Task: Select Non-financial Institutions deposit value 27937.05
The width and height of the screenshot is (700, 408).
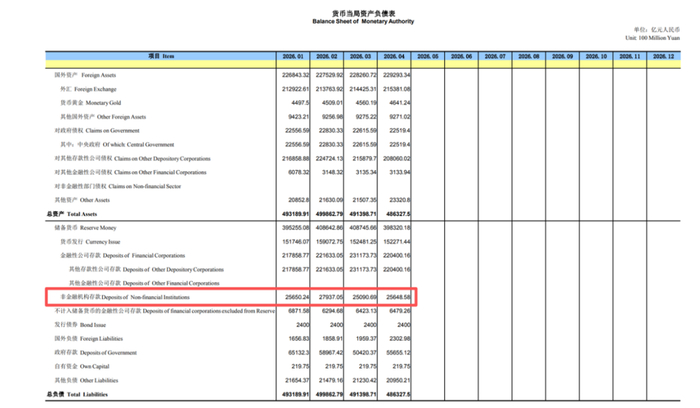Action: coord(331,297)
